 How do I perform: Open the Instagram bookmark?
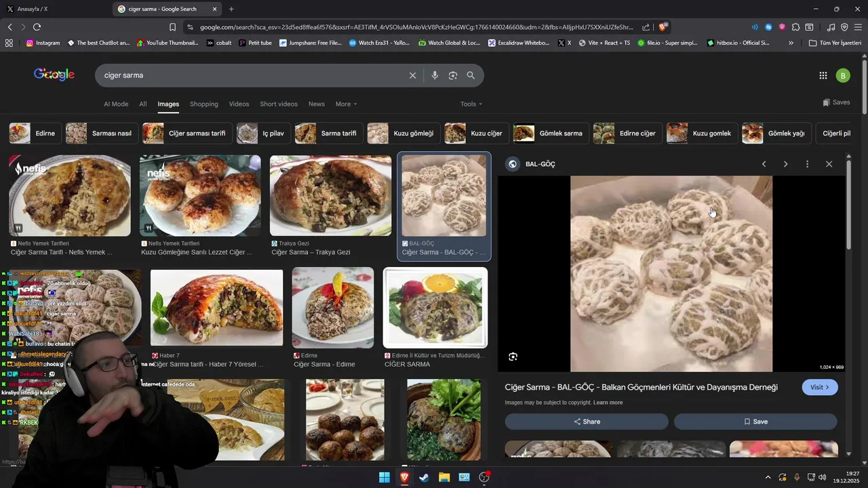pyautogui.click(x=43, y=43)
